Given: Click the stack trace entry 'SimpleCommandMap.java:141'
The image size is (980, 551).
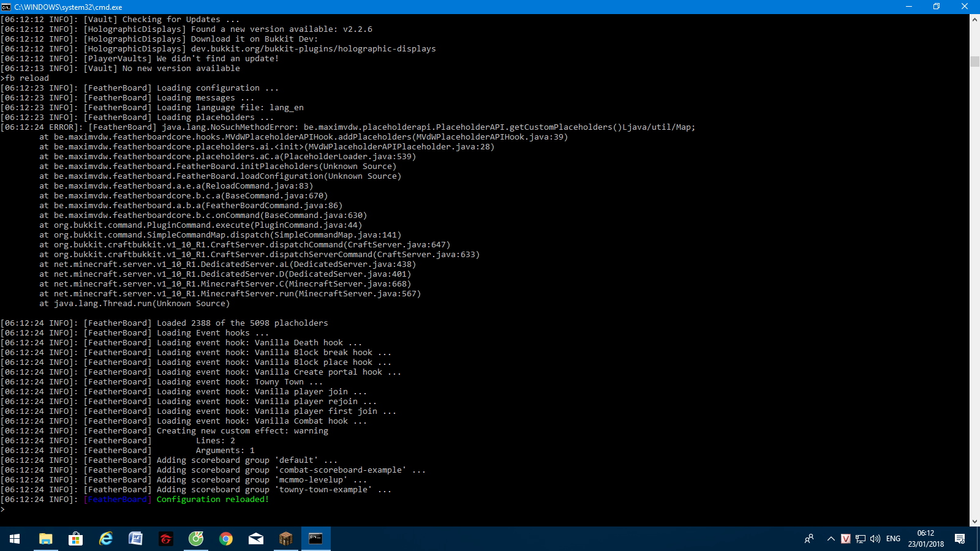Looking at the screenshot, I should pyautogui.click(x=336, y=235).
